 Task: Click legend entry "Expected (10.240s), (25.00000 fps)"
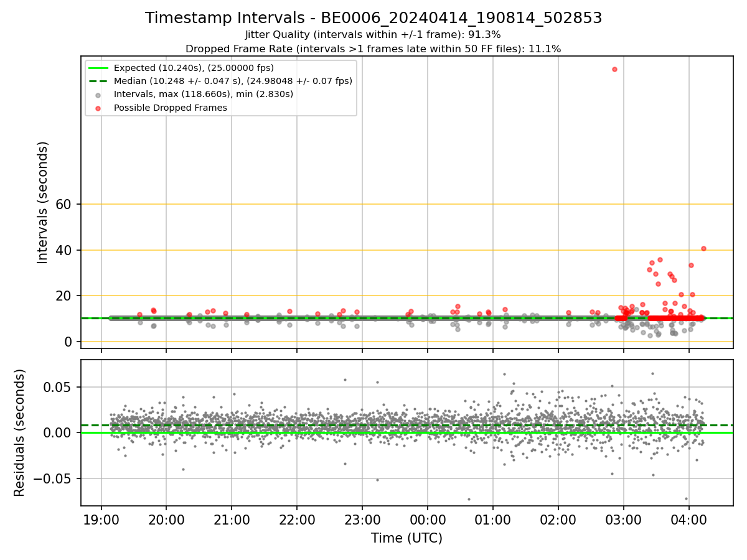point(194,68)
